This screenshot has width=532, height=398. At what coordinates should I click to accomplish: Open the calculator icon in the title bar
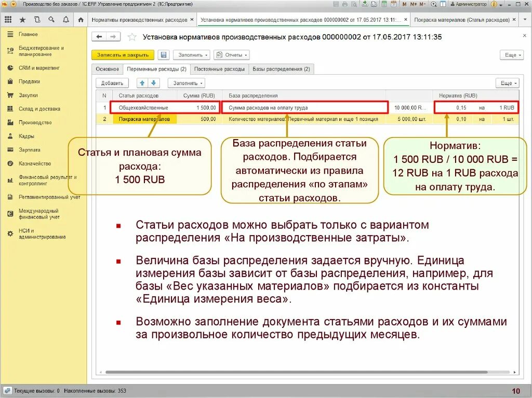[384, 4]
